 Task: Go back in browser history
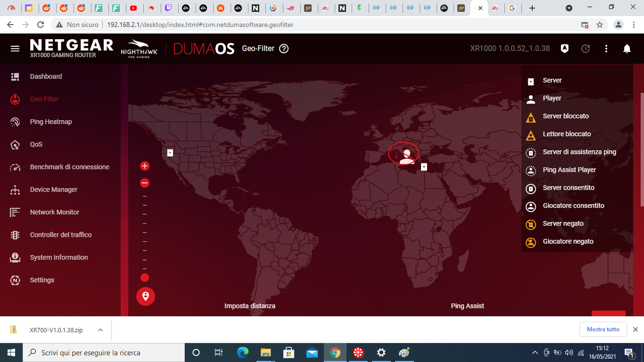tap(10, 25)
